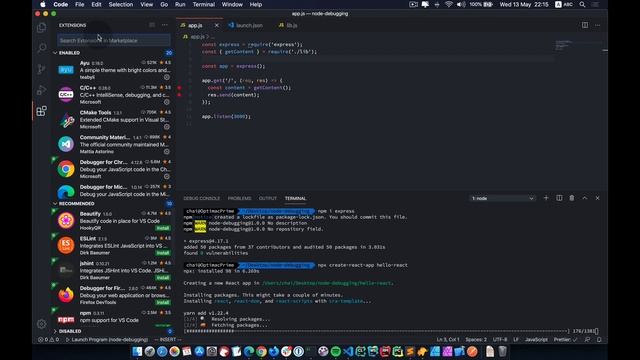Open Finder from the Dock
The width and height of the screenshot is (640, 360).
(137, 351)
